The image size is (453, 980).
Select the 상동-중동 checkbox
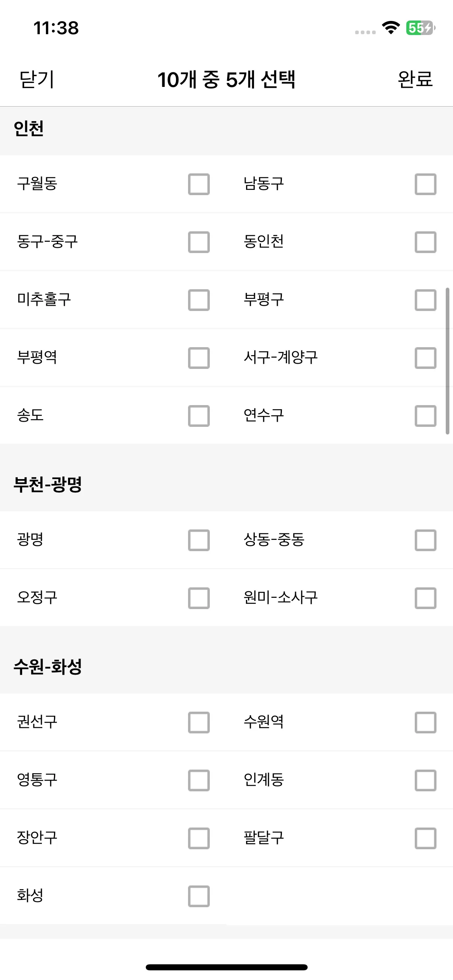coord(426,540)
